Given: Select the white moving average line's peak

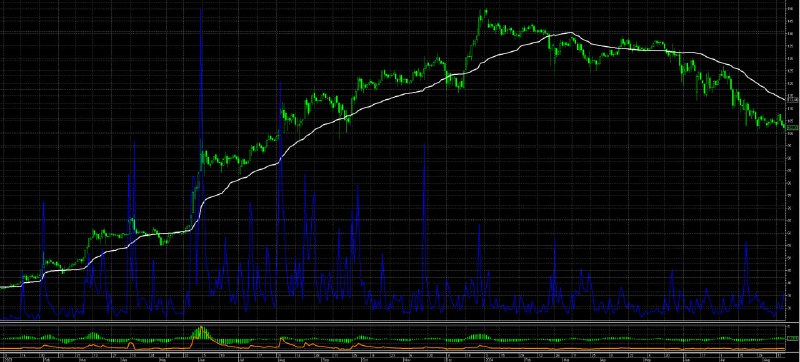Looking at the screenshot, I should (x=569, y=33).
